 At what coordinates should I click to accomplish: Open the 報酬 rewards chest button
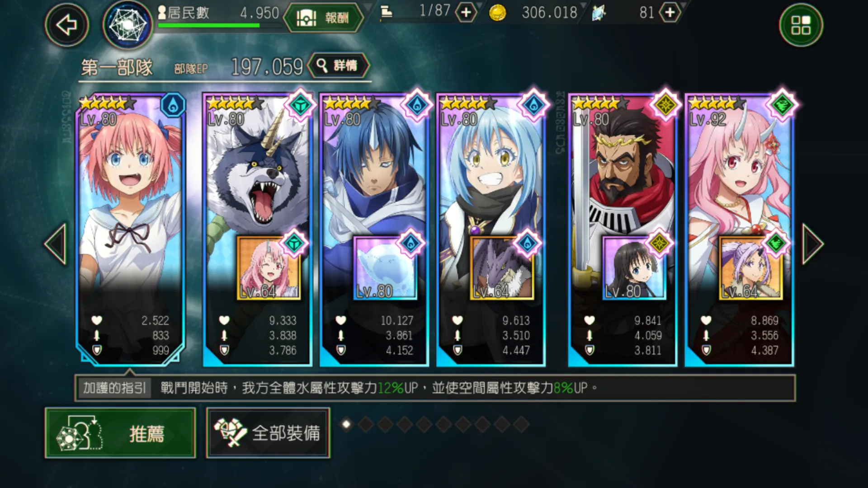(x=323, y=18)
